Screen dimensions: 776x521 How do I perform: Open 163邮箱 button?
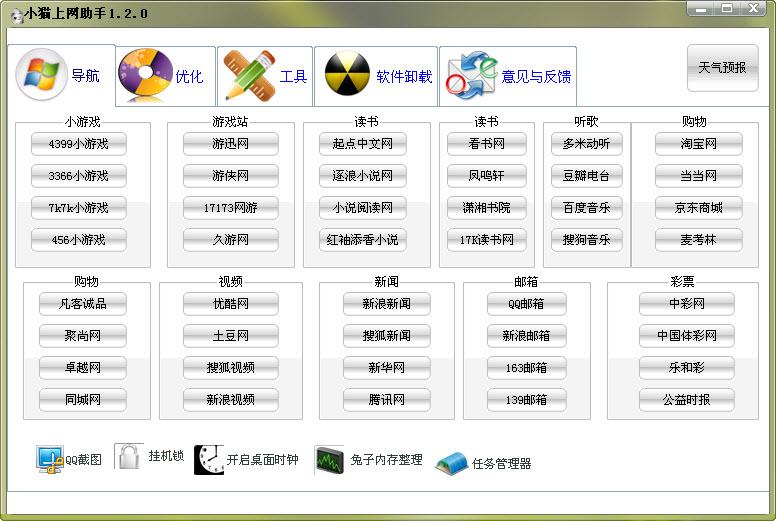527,368
